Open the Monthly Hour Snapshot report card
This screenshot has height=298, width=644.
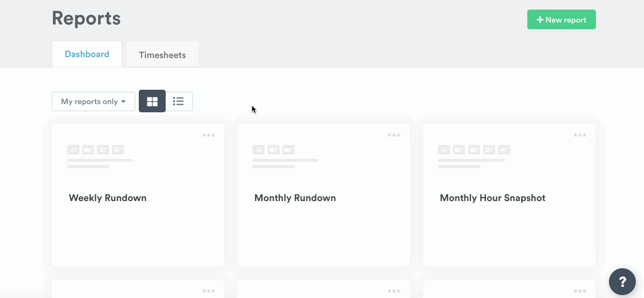(x=492, y=198)
